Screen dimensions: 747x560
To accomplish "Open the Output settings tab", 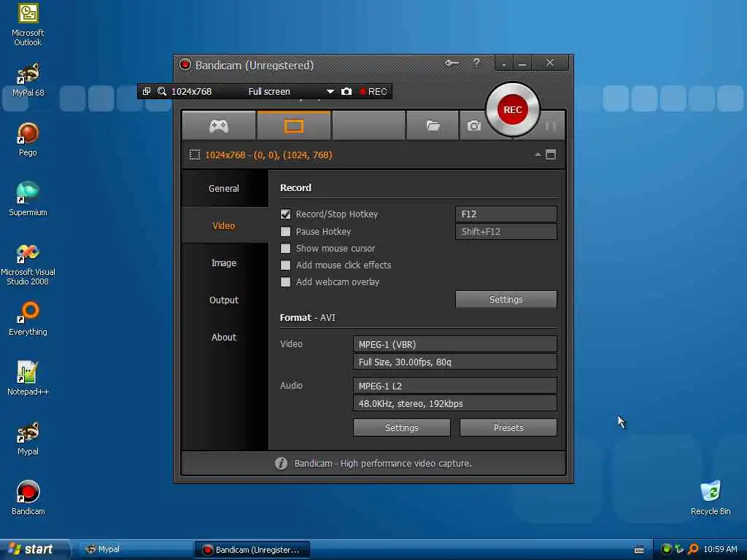I will (224, 300).
